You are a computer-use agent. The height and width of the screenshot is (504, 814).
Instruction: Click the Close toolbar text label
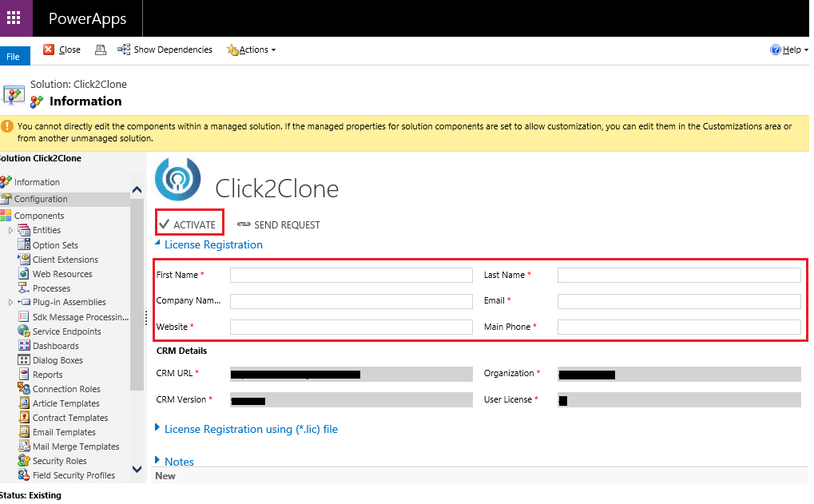[69, 50]
